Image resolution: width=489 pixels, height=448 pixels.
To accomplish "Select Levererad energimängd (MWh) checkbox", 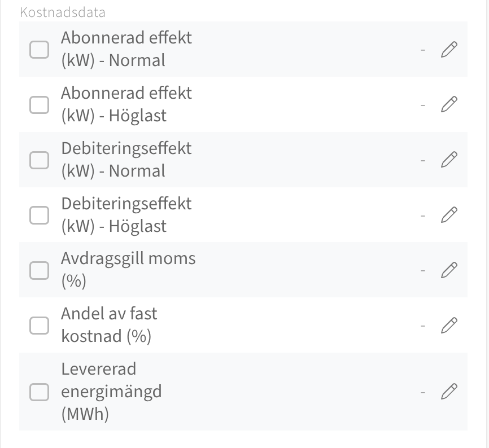I will click(x=39, y=392).
